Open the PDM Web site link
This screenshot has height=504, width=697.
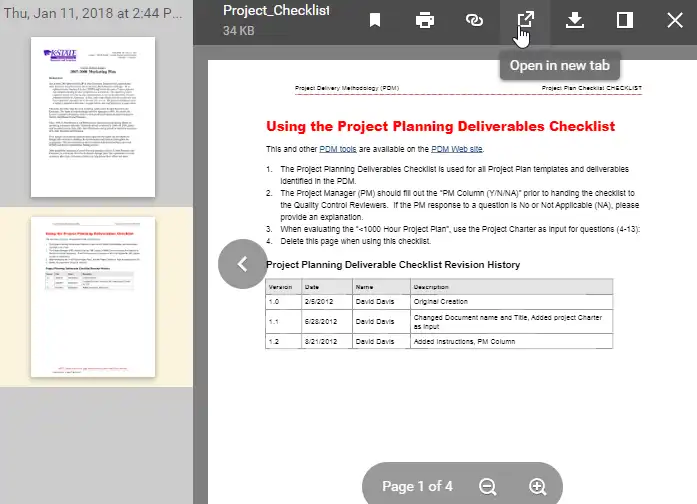pos(457,149)
